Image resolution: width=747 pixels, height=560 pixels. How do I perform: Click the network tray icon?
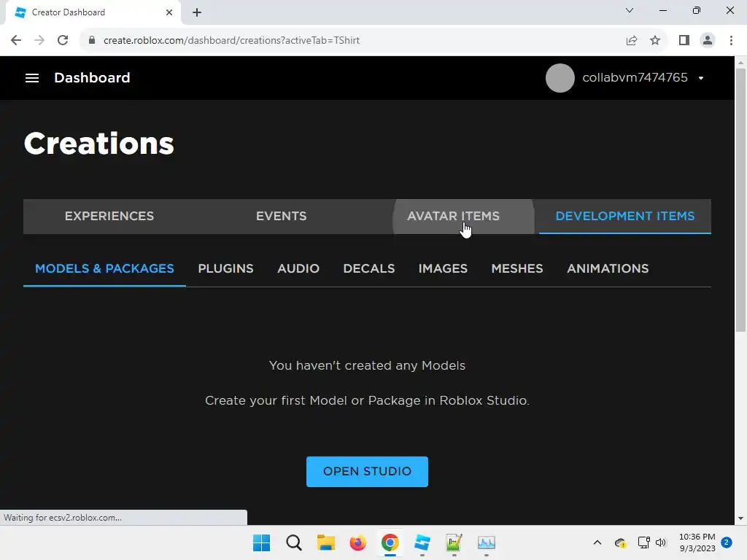coord(643,542)
